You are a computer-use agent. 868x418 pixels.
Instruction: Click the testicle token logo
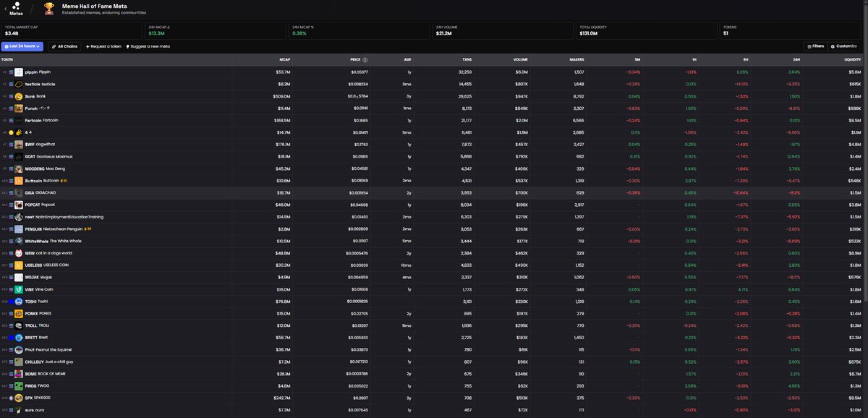point(19,84)
